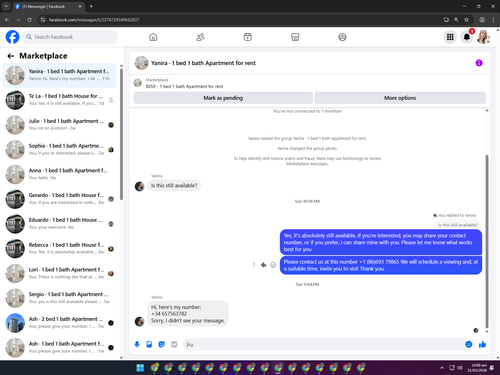The height and width of the screenshot is (375, 500).
Task: Click the Mark as pending button
Action: click(x=223, y=98)
